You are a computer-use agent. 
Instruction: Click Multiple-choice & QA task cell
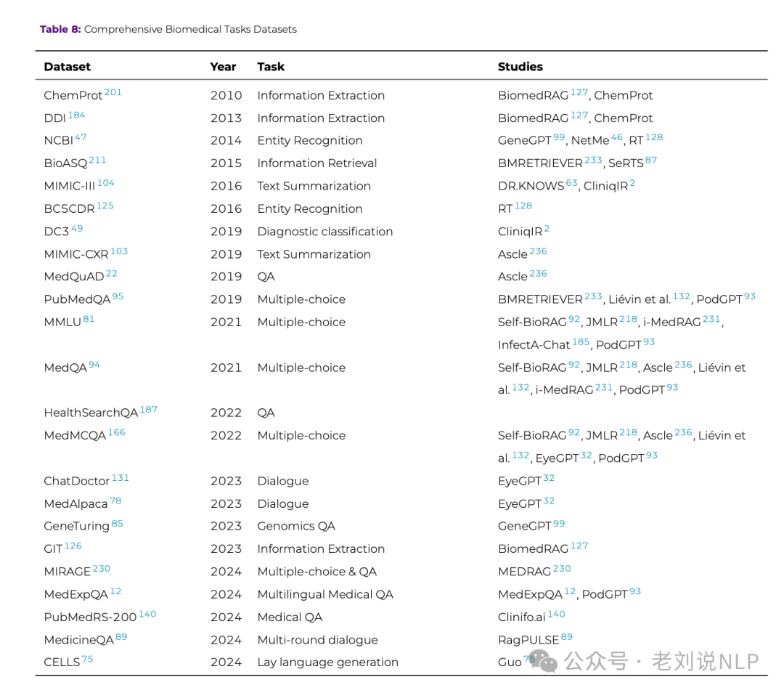coord(317,572)
